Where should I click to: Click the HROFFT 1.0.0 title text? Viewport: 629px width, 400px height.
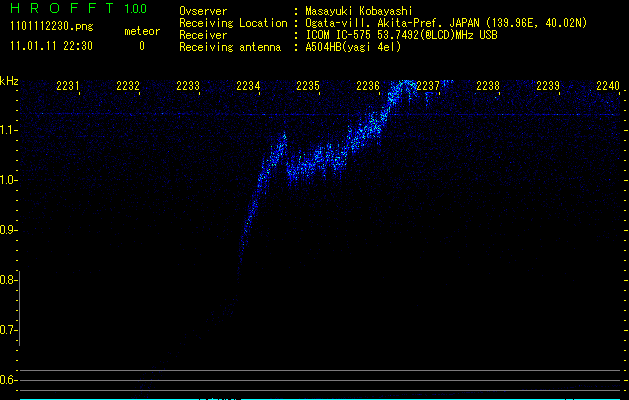[78, 8]
